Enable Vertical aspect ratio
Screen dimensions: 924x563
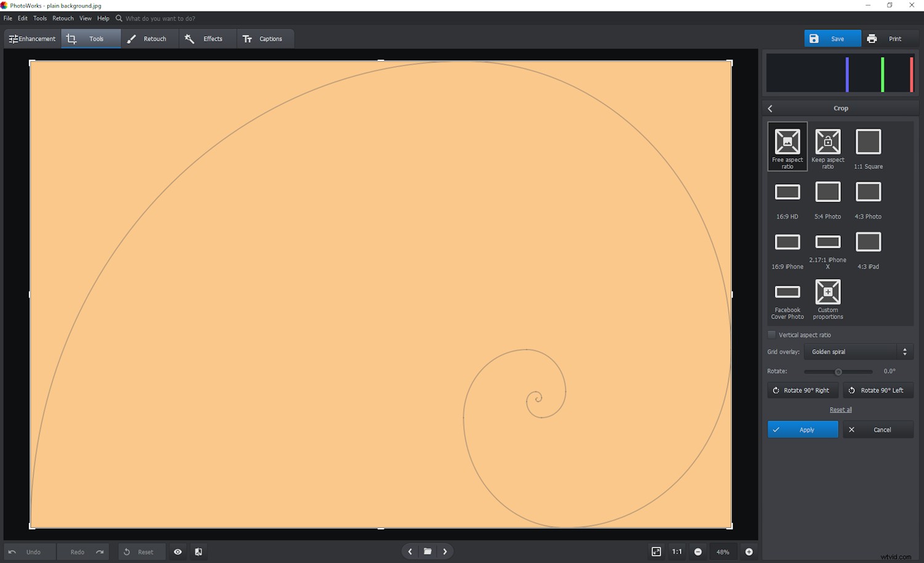click(x=772, y=334)
